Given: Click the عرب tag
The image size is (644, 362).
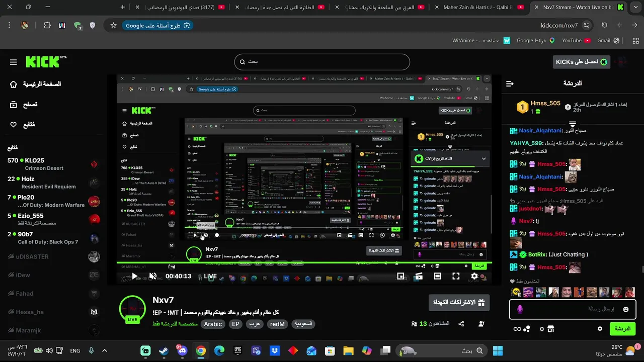Looking at the screenshot, I should point(255,324).
